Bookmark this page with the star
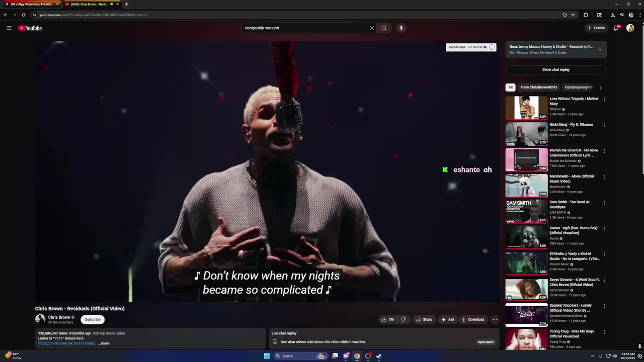This screenshot has height=362, width=644. (573, 15)
